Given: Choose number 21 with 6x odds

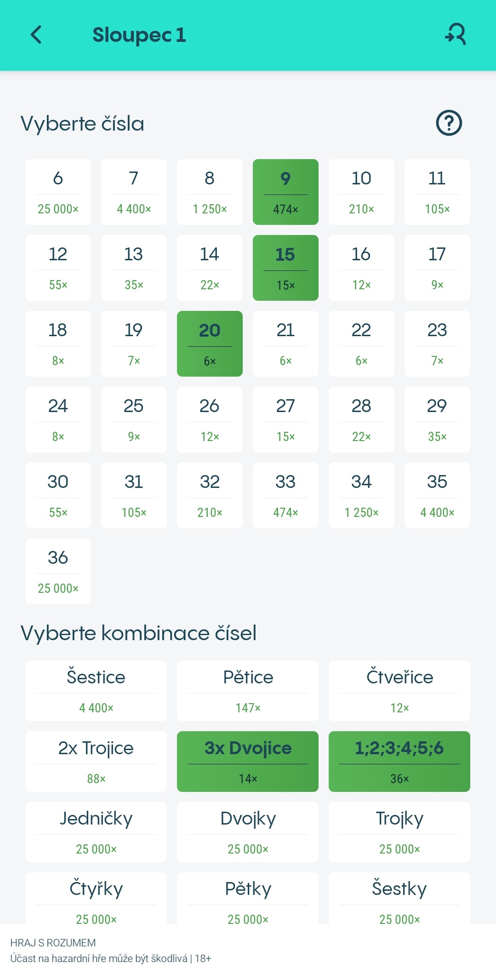Looking at the screenshot, I should coord(285,344).
